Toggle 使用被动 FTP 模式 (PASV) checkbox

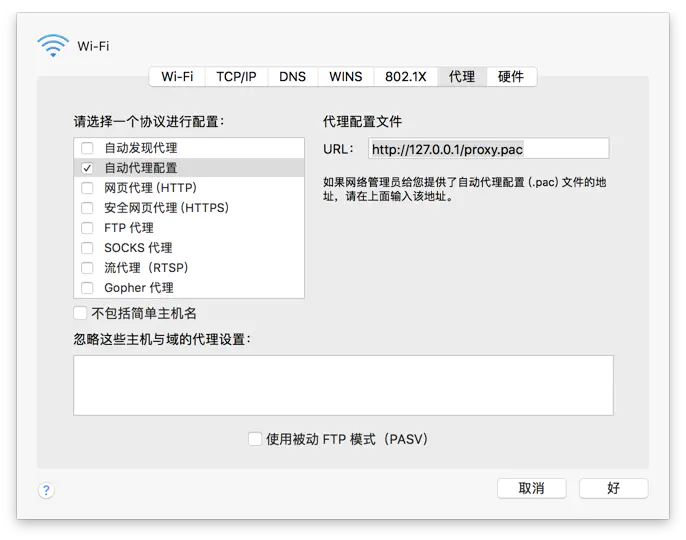tap(255, 439)
